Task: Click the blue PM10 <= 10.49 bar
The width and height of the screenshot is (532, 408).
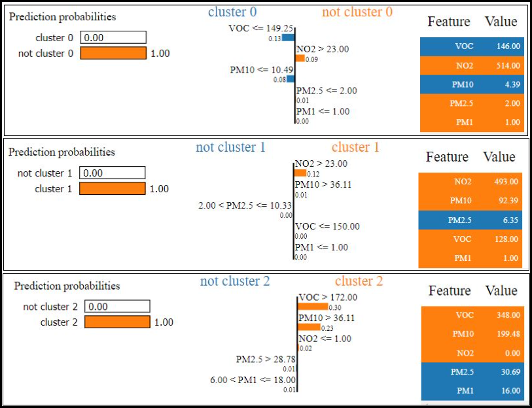Action: pos(291,79)
